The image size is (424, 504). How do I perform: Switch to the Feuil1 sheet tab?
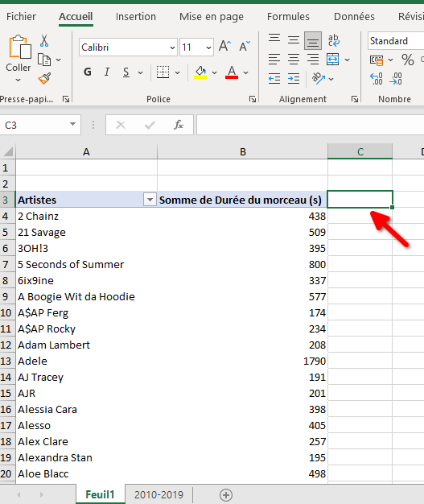[x=101, y=494]
